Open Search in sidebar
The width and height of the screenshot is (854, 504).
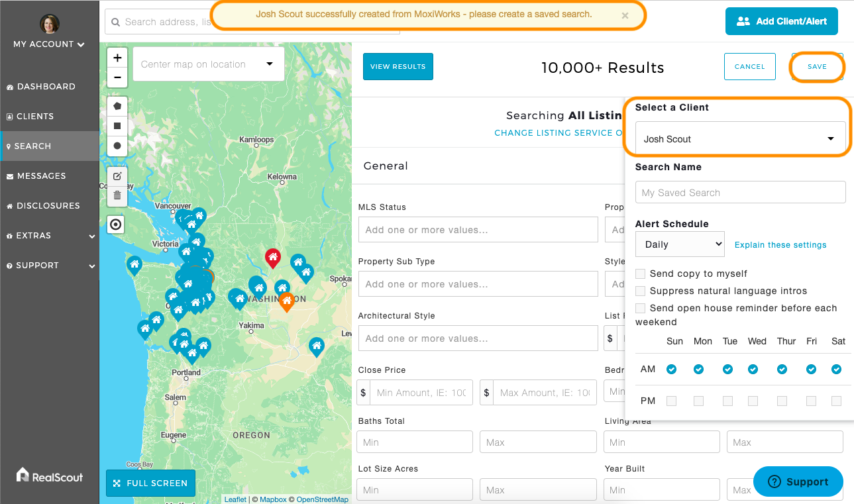click(50, 146)
